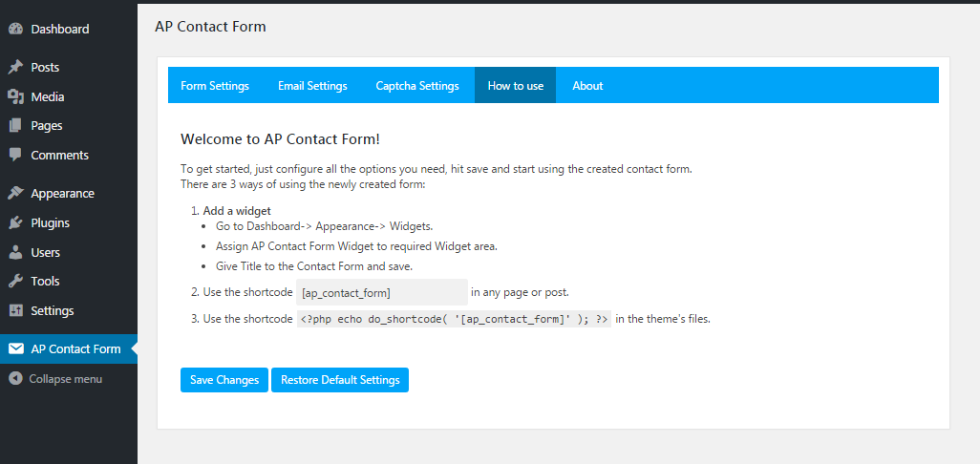Click the Appearance paintbrush icon

tap(15, 193)
